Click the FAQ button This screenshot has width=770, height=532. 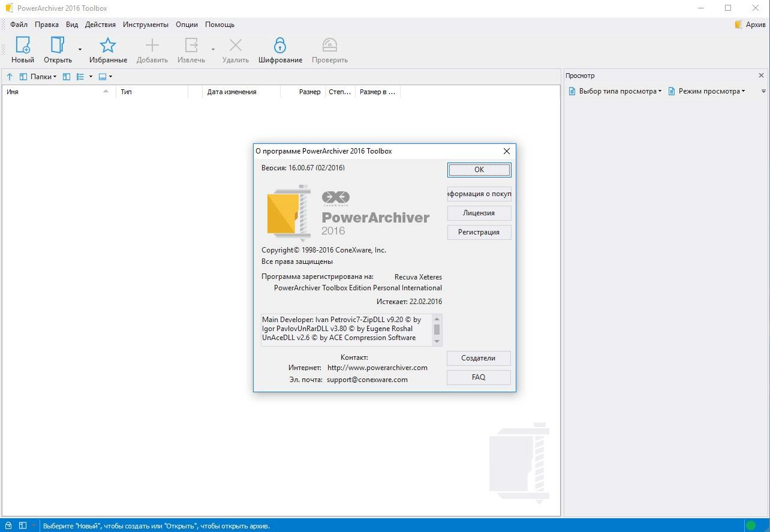[x=479, y=377]
